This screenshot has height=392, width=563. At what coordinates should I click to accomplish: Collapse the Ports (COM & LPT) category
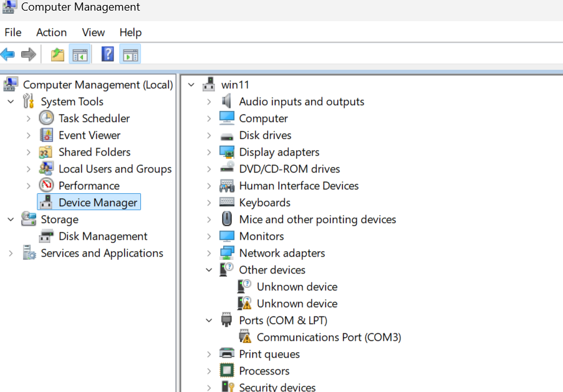[209, 320]
